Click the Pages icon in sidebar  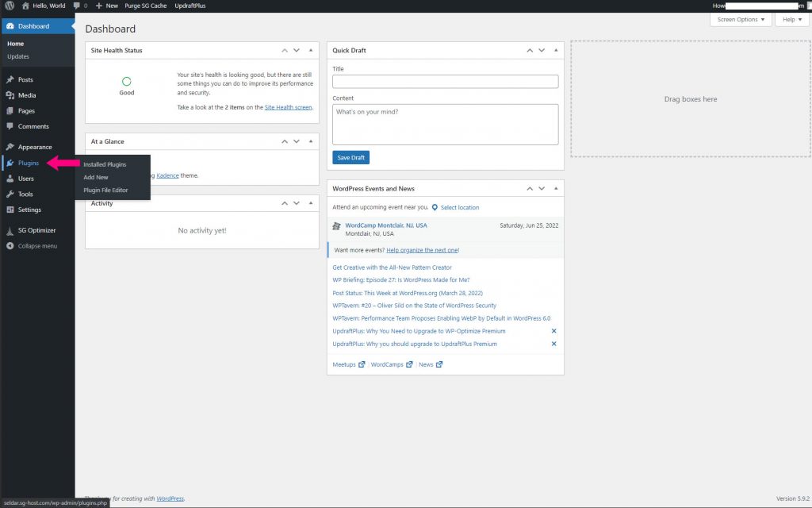10,111
